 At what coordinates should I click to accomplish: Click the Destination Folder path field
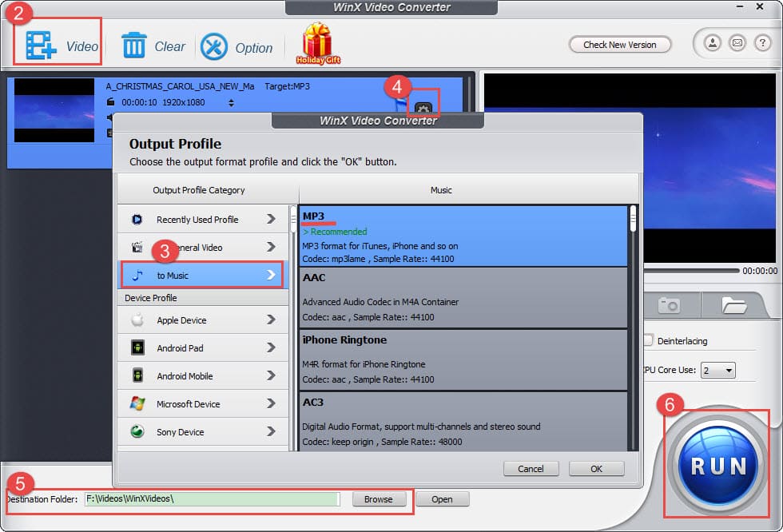point(212,499)
